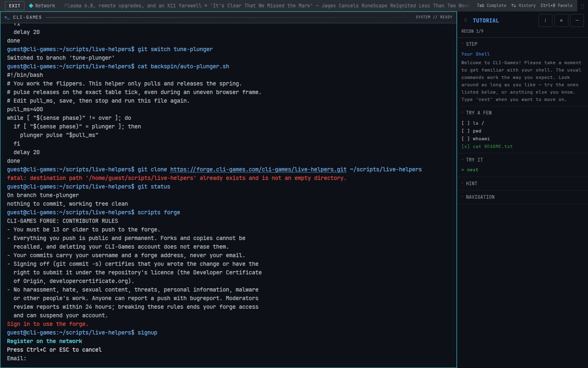Grab the Tutorial panel drag handle

pos(465,20)
